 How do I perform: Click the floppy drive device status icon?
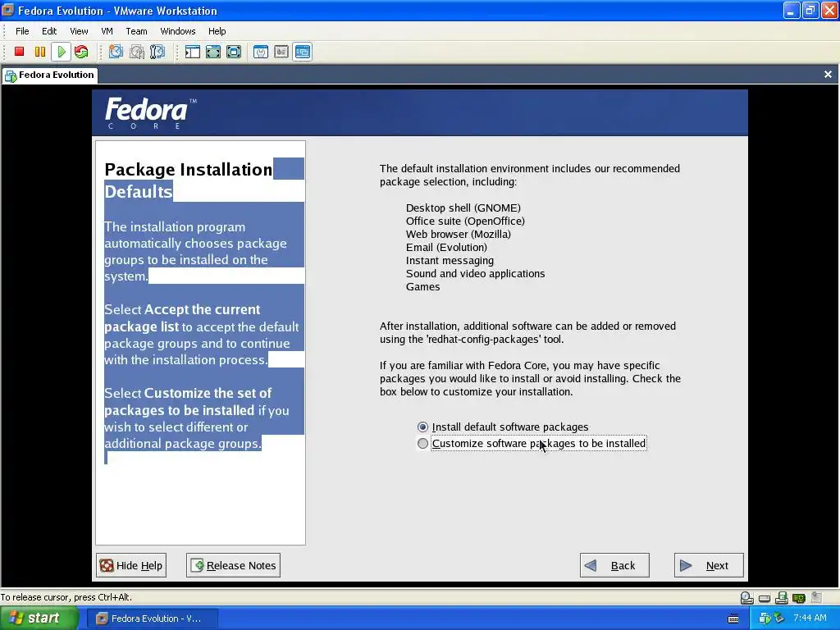coord(782,597)
